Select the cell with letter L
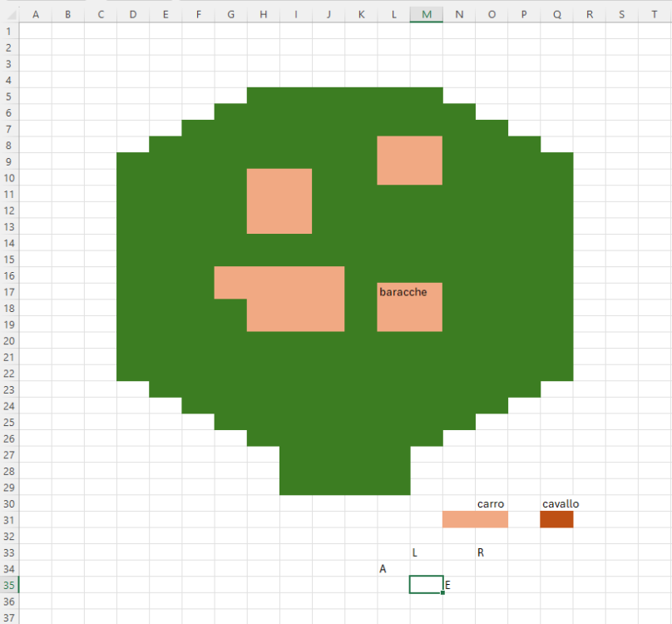 426,552
